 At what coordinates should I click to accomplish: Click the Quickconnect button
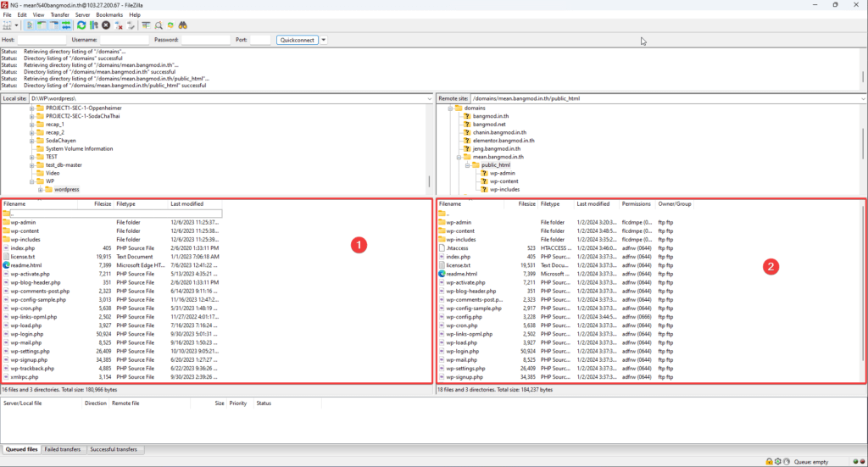pos(297,40)
